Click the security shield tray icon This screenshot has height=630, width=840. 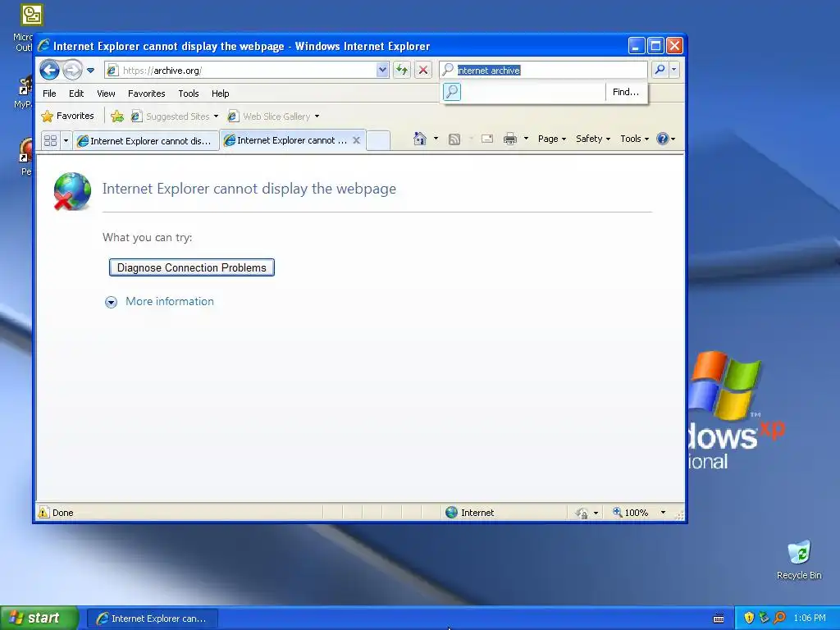[749, 618]
